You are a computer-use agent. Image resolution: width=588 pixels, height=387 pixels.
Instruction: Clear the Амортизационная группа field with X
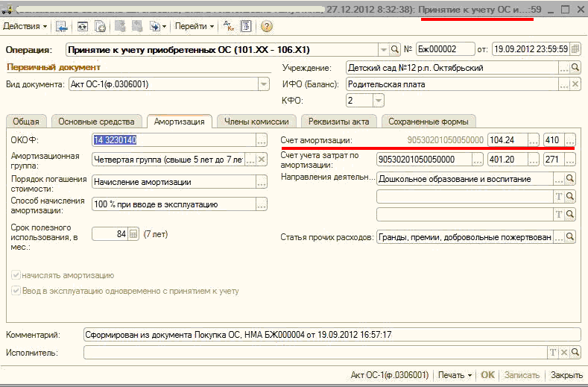(x=262, y=159)
